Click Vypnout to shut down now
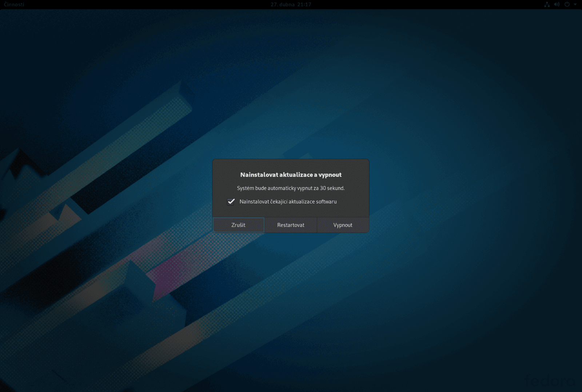582x392 pixels. coord(342,225)
